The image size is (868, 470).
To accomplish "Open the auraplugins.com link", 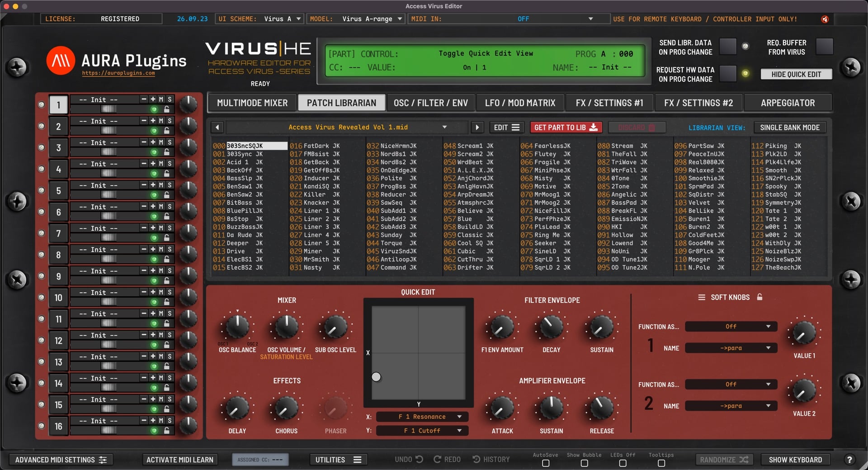I will (x=118, y=73).
